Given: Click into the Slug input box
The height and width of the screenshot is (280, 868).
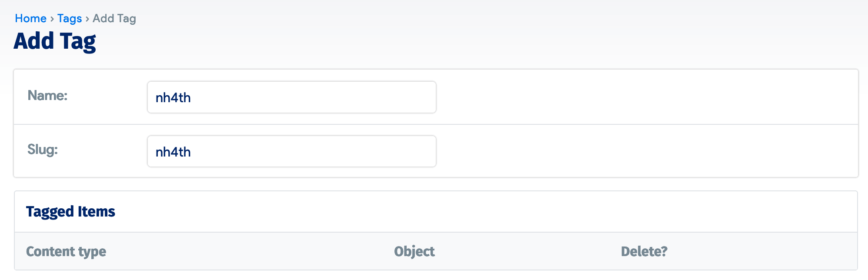Looking at the screenshot, I should (x=291, y=152).
